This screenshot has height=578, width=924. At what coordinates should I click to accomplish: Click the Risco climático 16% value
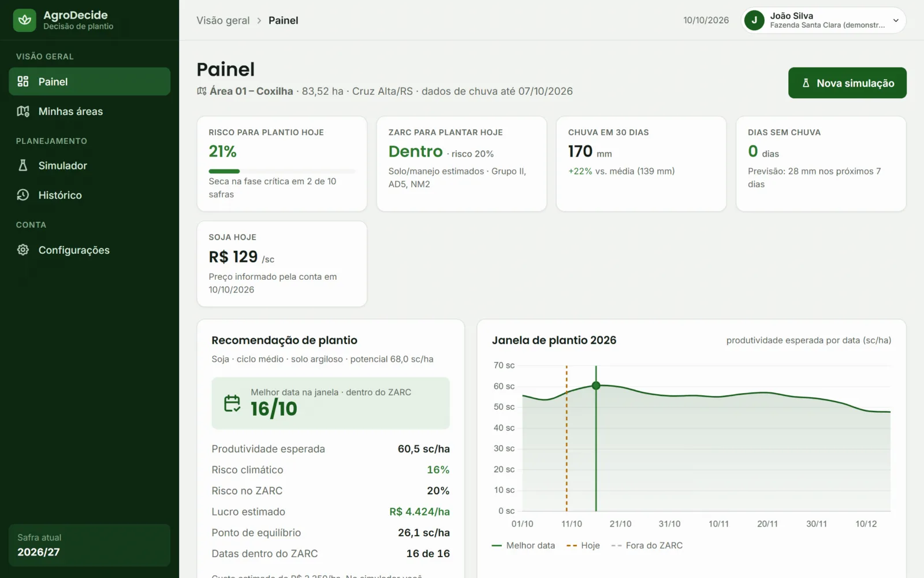(438, 470)
